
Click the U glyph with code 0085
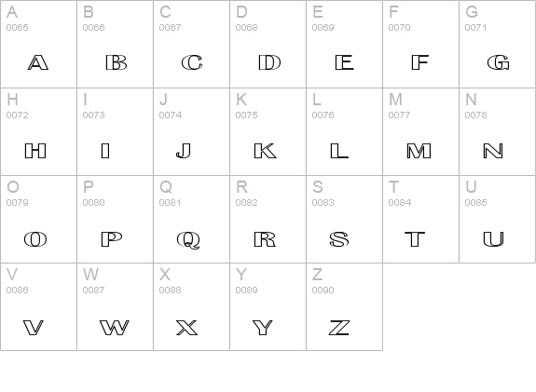494,239
